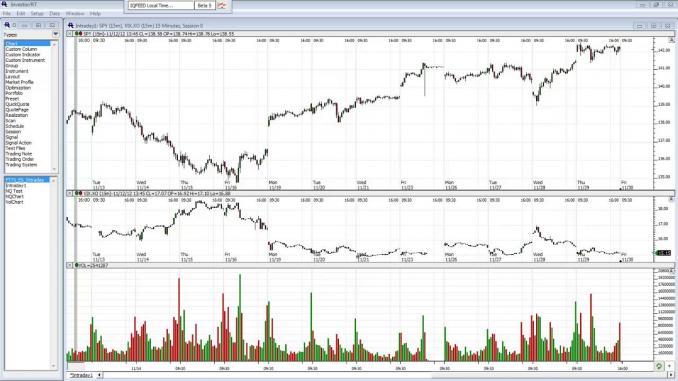Click the Investor/RT icon in the Intraday1 window title
This screenshot has height=381, width=678.
[x=71, y=26]
